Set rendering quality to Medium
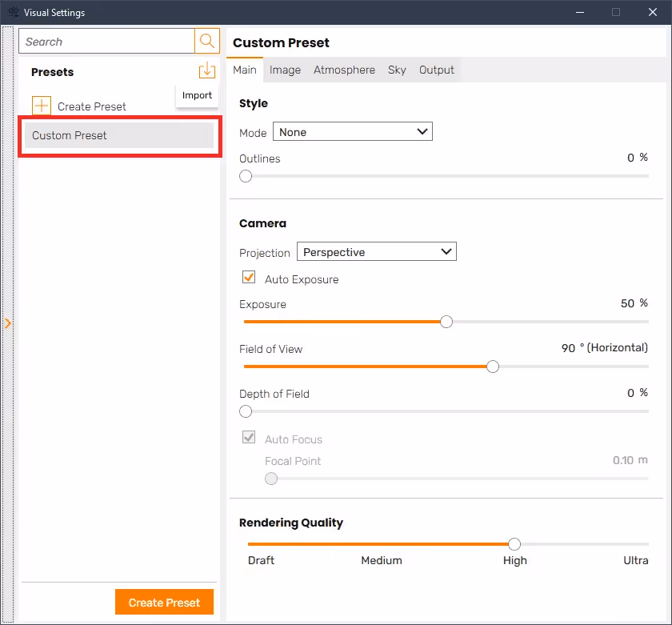 tap(382, 560)
